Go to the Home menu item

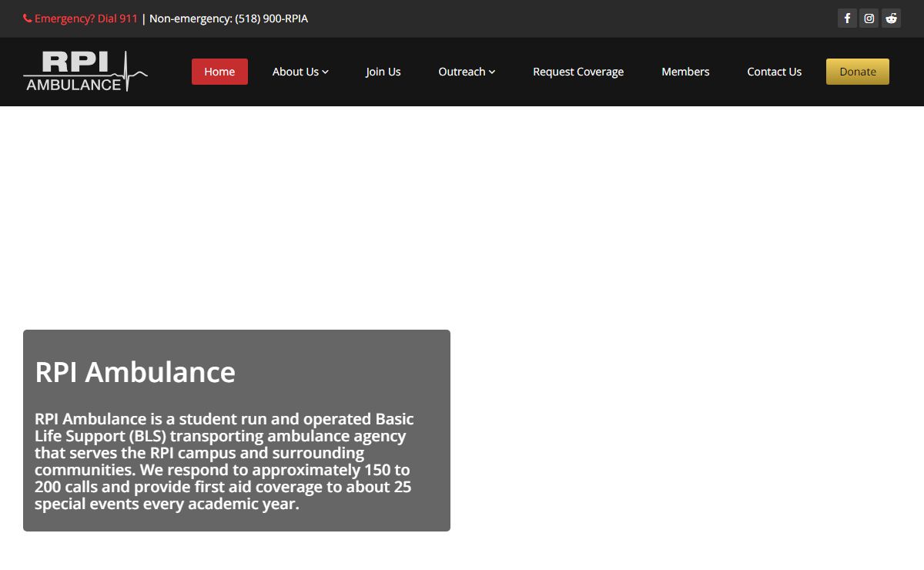coord(219,72)
